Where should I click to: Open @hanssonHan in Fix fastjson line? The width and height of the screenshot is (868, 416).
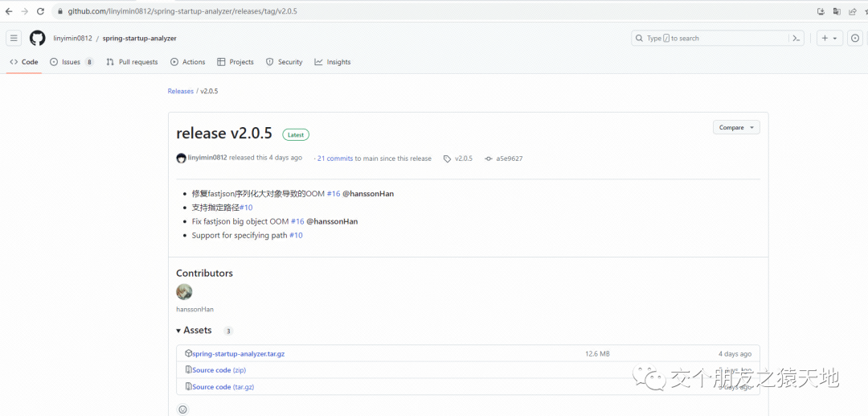click(x=332, y=221)
